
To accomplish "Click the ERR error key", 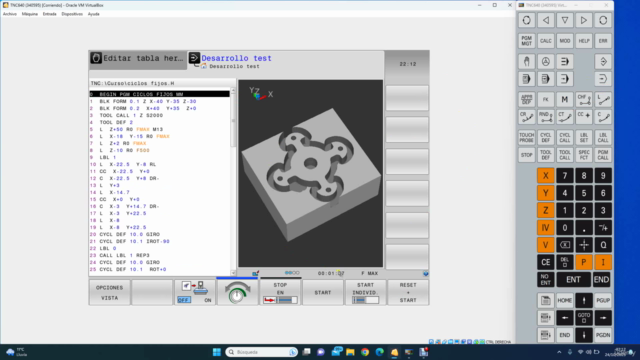I will point(603,41).
